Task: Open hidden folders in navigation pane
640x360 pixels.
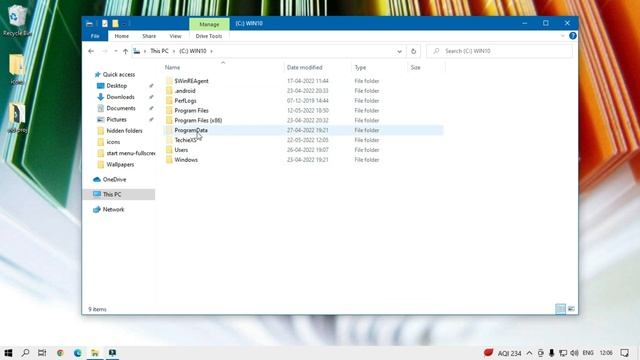Action: (x=124, y=131)
